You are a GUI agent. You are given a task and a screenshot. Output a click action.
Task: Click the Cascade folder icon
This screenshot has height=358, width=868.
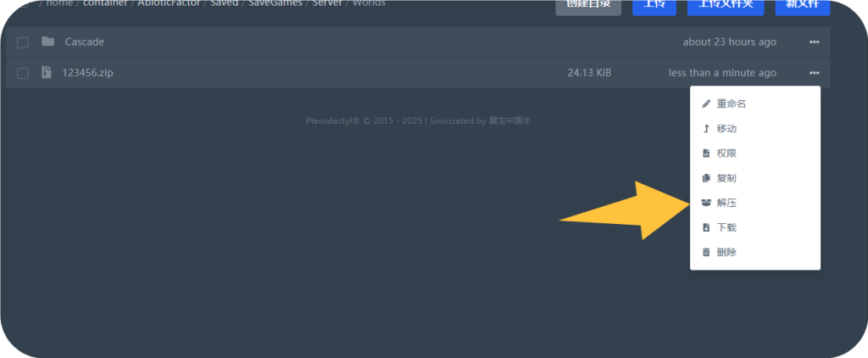click(x=47, y=42)
